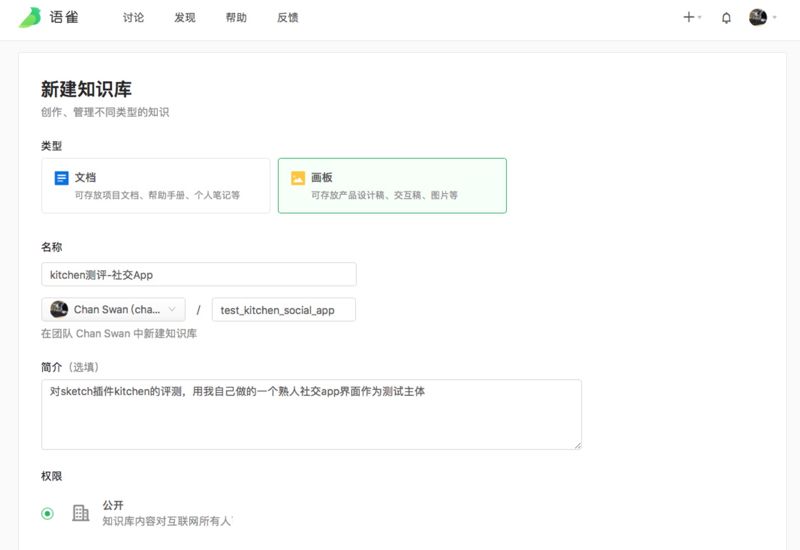The height and width of the screenshot is (550, 800).
Task: Click the yellow image icon on 画板 card
Action: pyautogui.click(x=298, y=178)
